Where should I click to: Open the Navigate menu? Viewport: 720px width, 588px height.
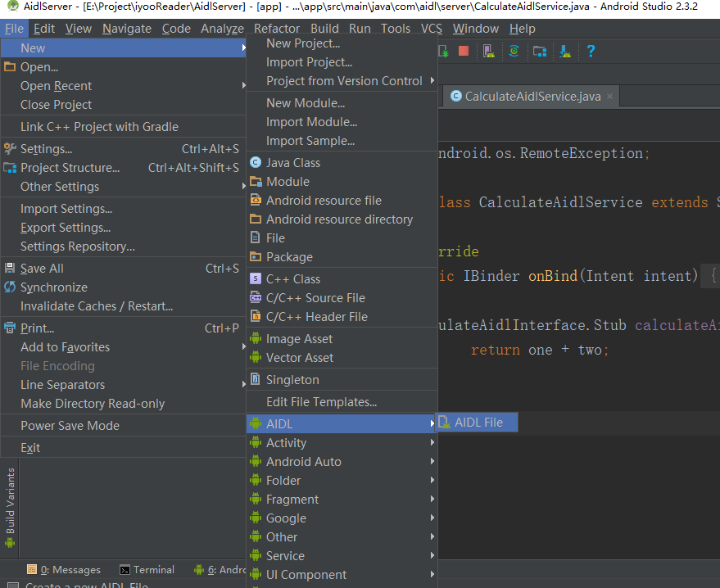pos(127,29)
